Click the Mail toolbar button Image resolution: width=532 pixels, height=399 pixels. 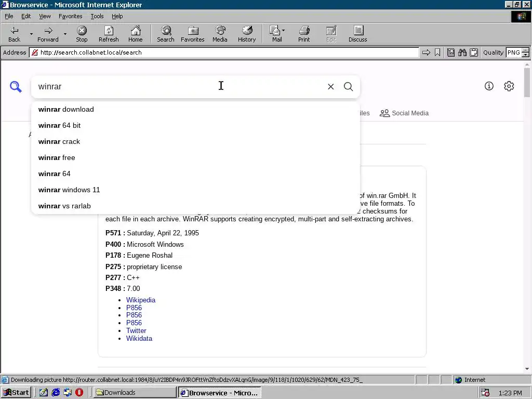[x=276, y=34]
